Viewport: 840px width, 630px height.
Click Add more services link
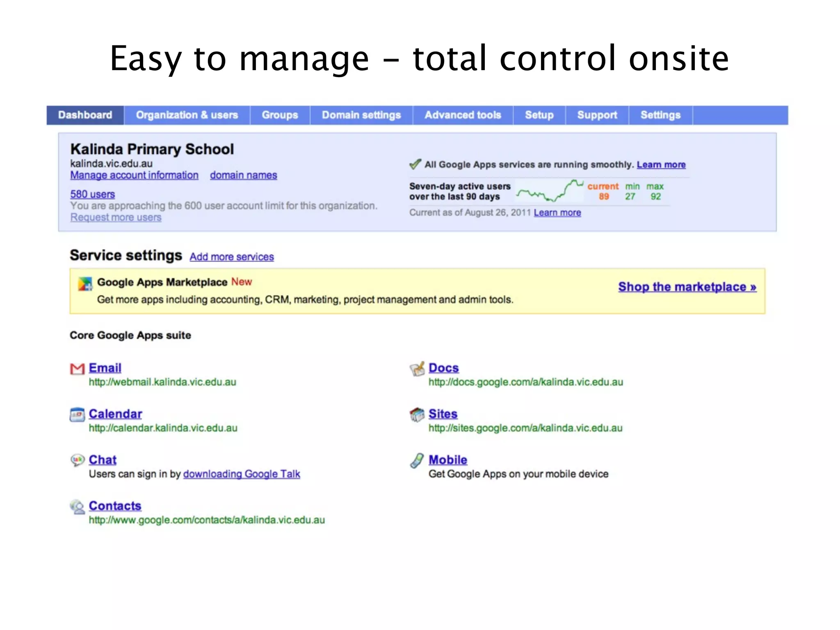click(232, 257)
